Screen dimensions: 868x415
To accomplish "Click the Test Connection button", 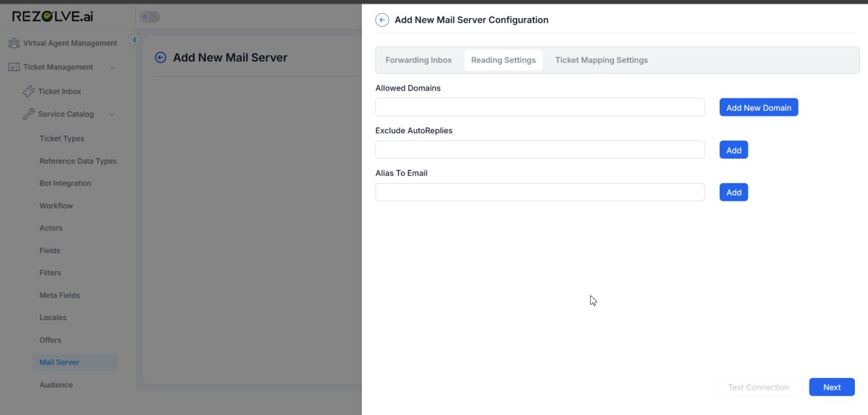I will (758, 387).
